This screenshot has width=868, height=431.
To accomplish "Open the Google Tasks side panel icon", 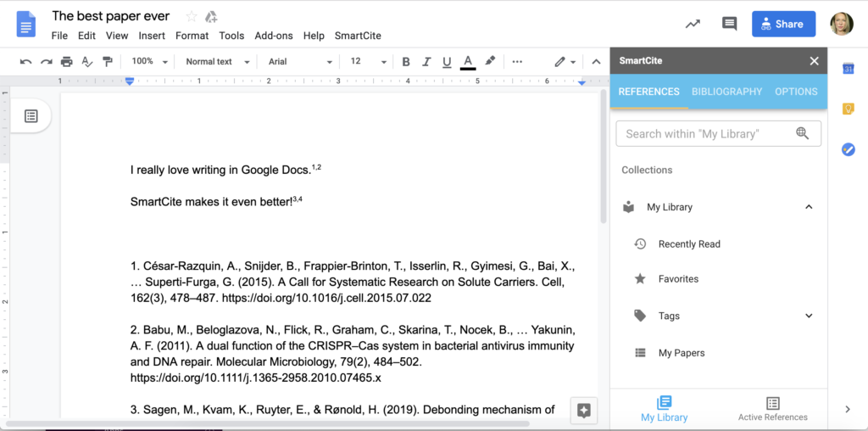I will [x=848, y=149].
